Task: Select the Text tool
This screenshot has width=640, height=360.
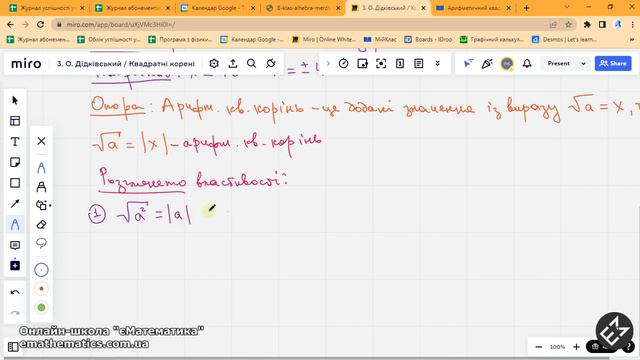Action: point(15,142)
